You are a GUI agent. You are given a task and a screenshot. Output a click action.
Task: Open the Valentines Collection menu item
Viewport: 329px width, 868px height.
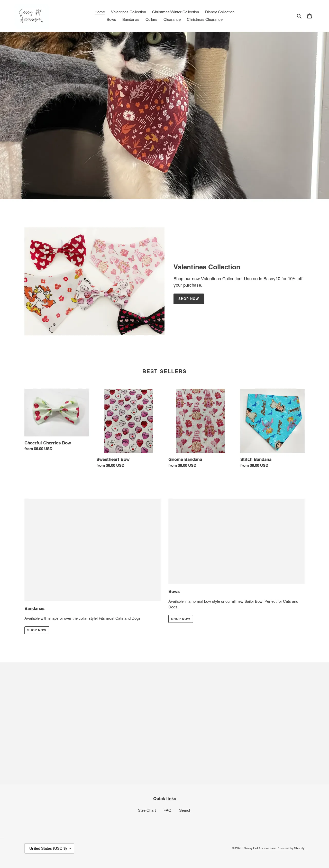coord(129,12)
